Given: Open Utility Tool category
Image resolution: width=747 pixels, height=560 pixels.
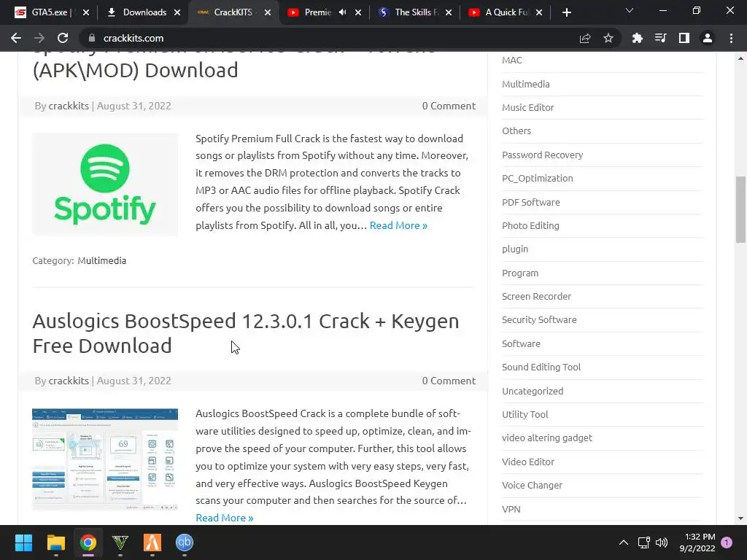Looking at the screenshot, I should [x=525, y=414].
